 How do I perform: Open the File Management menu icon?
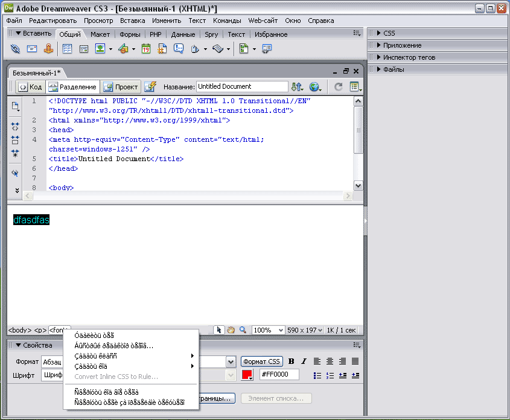coord(297,86)
